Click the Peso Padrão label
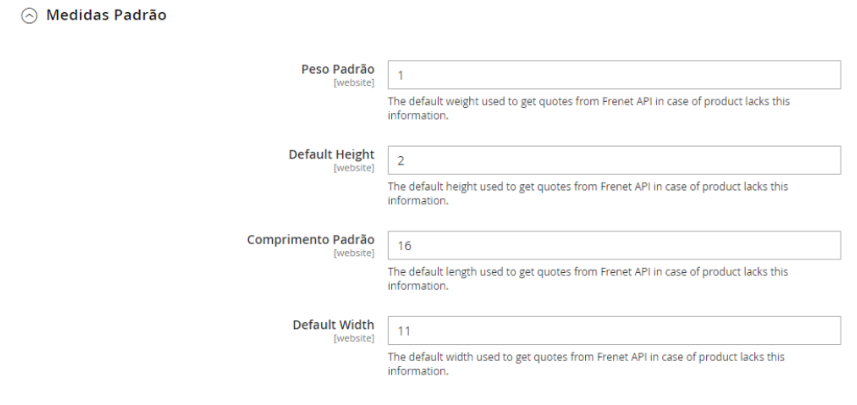This screenshot has width=857, height=405. (338, 68)
